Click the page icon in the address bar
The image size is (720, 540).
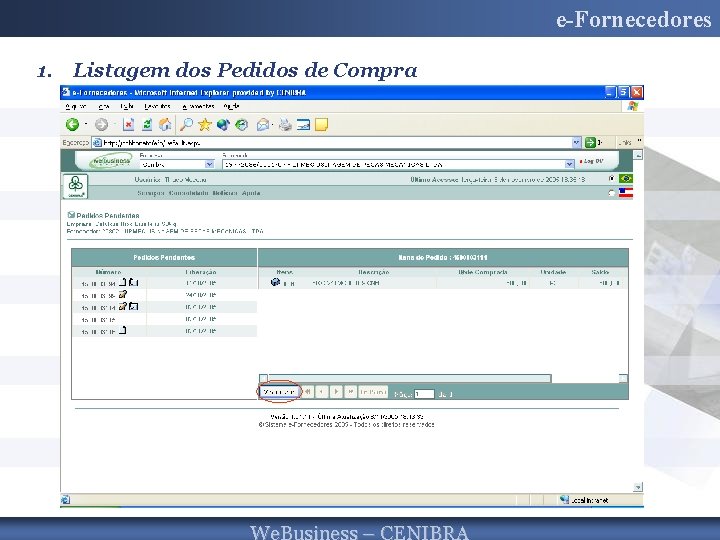click(x=97, y=143)
